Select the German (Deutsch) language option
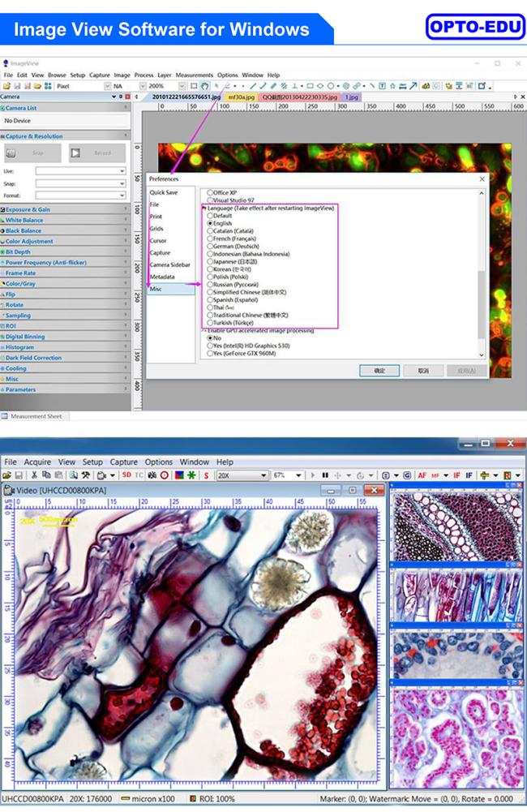The image size is (527, 812). (x=211, y=247)
